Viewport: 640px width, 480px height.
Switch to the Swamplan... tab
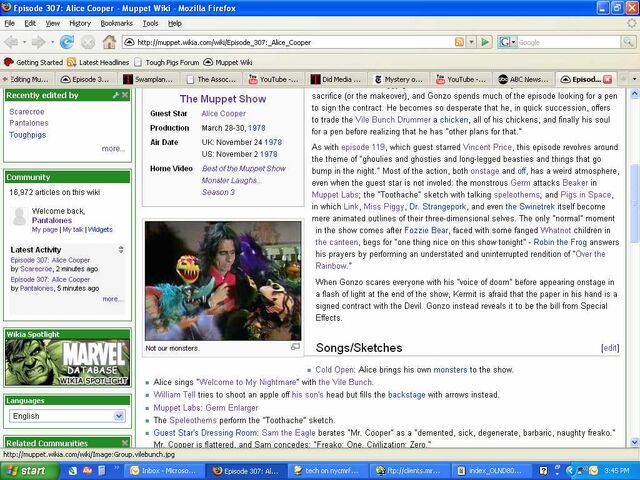(x=150, y=79)
